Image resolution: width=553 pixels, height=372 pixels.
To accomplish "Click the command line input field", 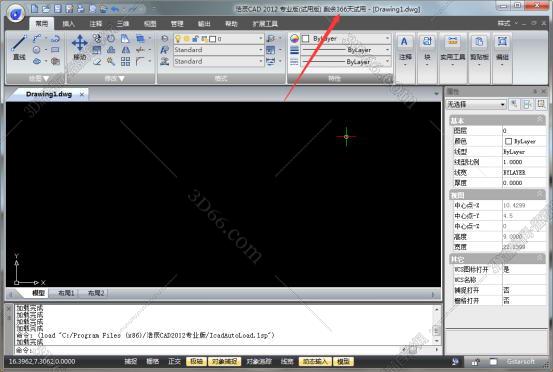I will click(x=226, y=350).
